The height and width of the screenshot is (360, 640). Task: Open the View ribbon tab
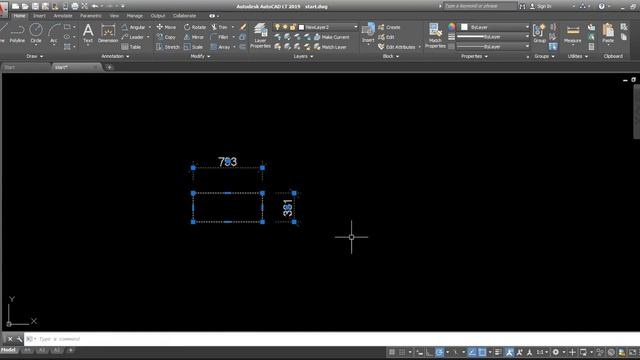pos(114,16)
